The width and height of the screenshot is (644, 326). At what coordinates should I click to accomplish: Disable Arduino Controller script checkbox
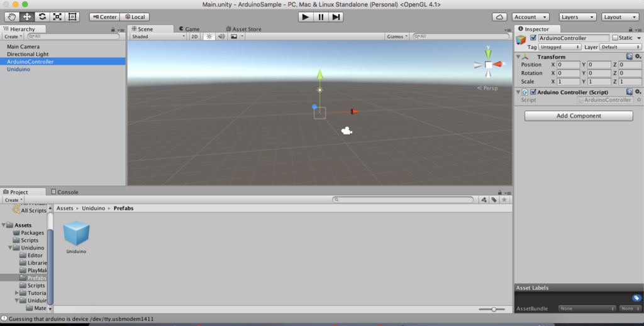point(533,92)
